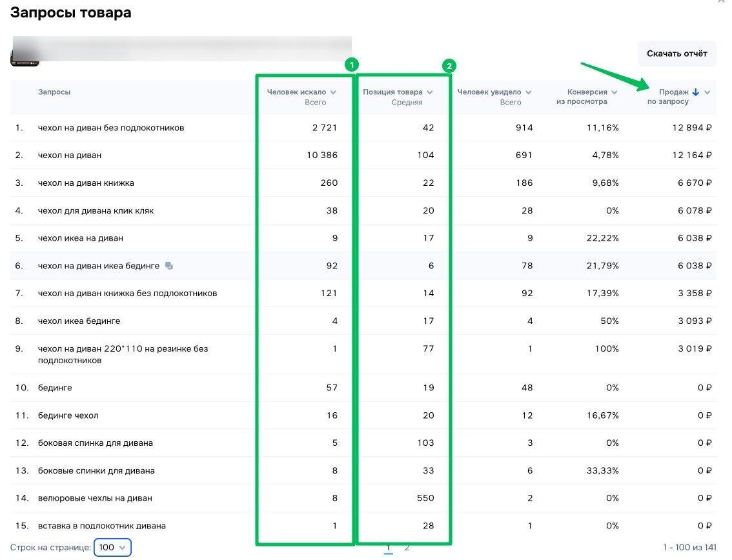Viewport: 732px width, 560px height.
Task: Click the conversion value 4,78%
Action: (x=605, y=155)
